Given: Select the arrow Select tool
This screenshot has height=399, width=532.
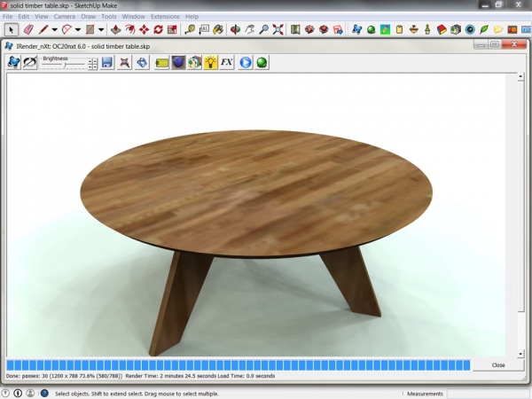Looking at the screenshot, I should [x=12, y=29].
